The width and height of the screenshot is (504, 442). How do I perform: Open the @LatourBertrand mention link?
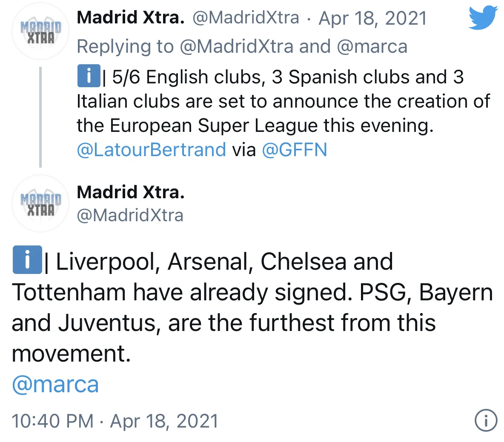(x=151, y=150)
